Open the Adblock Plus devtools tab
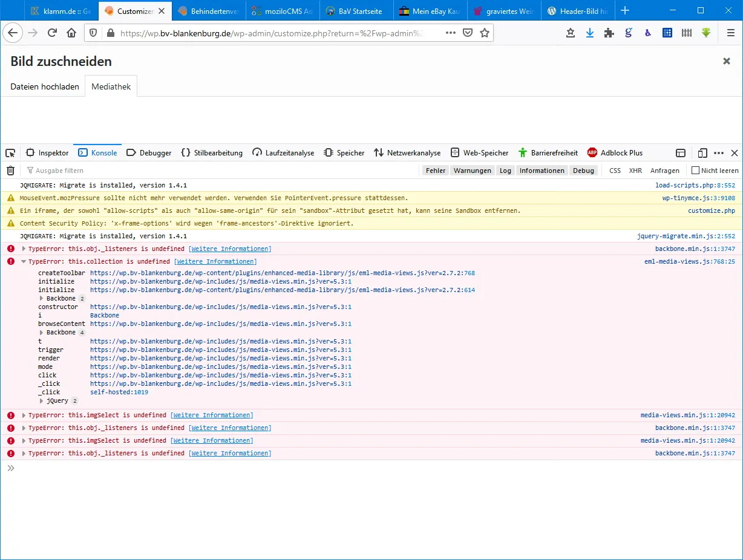The width and height of the screenshot is (743, 560). coord(615,153)
